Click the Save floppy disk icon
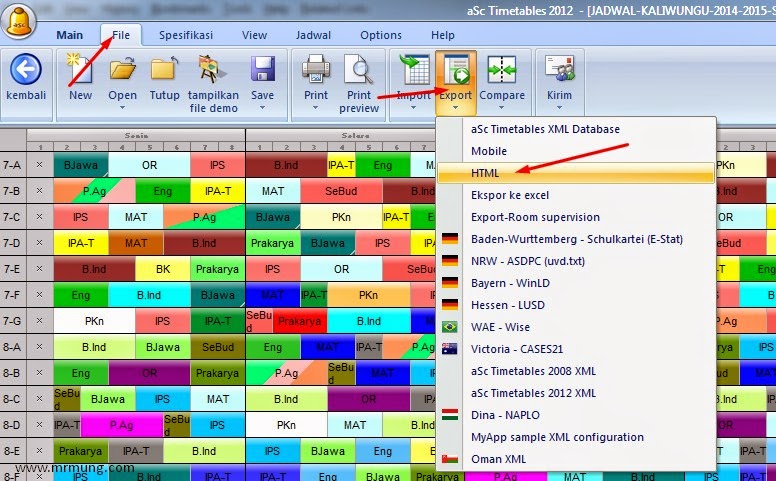 coord(262,69)
